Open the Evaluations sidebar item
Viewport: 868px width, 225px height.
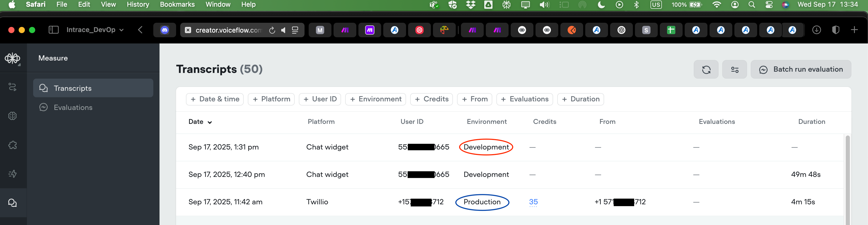click(x=73, y=108)
